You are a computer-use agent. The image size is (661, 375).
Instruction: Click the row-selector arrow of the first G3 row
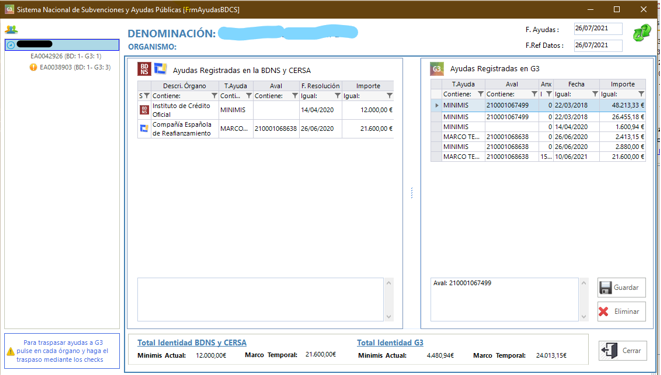(x=437, y=105)
